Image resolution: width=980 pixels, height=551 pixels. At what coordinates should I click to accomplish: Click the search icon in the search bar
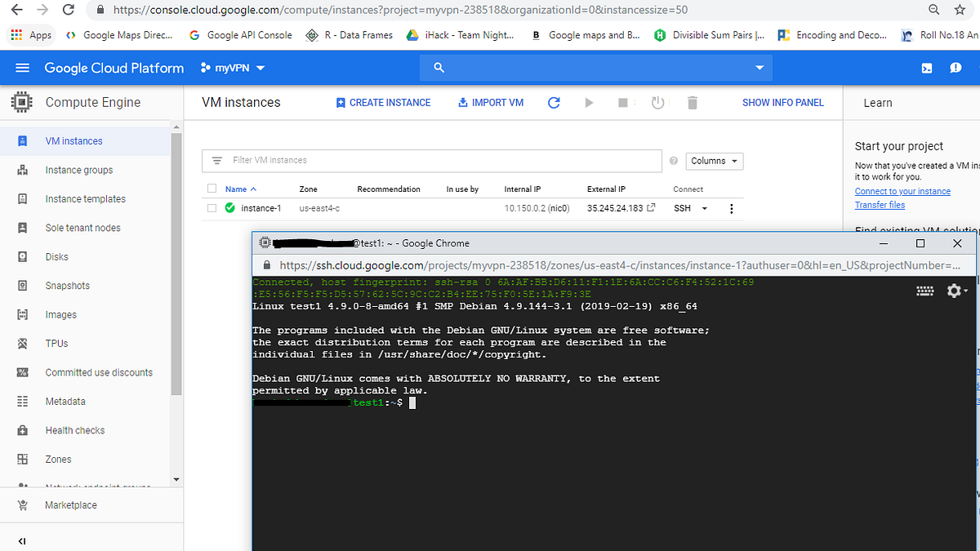(439, 68)
